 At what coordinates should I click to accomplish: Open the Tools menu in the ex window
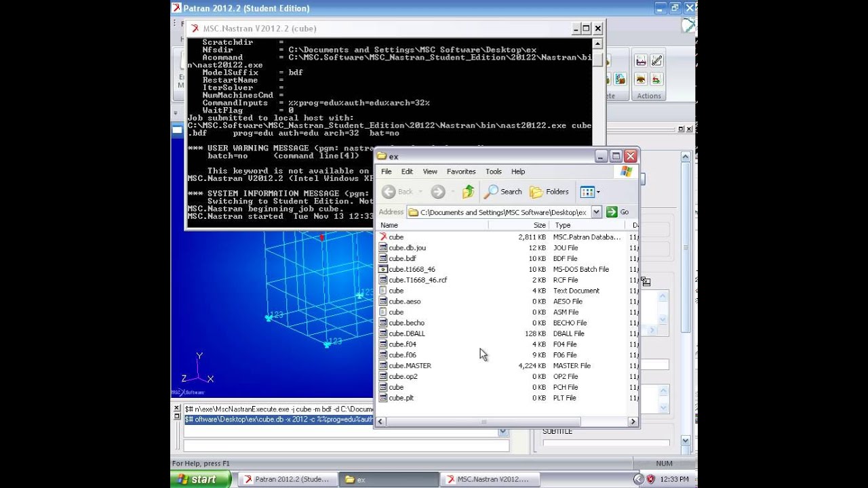tap(494, 171)
